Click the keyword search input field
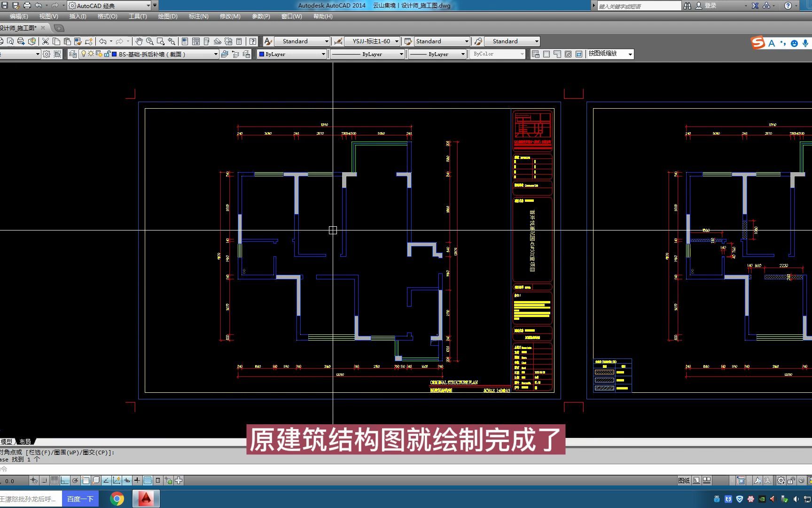This screenshot has width=812, height=508. 639,6
